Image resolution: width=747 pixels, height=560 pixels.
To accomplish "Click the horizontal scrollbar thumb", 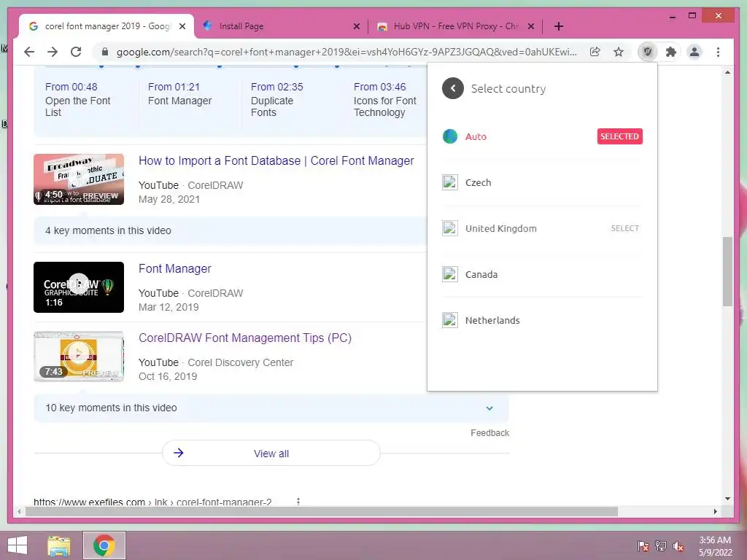I will (x=322, y=511).
